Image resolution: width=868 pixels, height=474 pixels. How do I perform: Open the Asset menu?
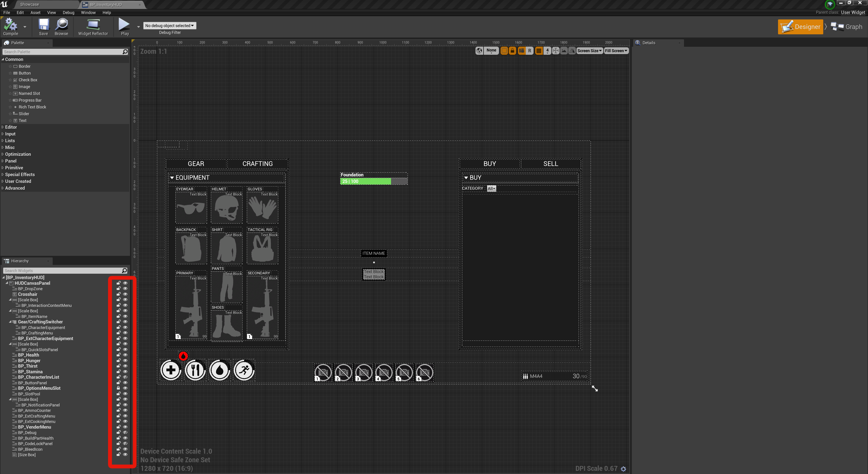35,12
